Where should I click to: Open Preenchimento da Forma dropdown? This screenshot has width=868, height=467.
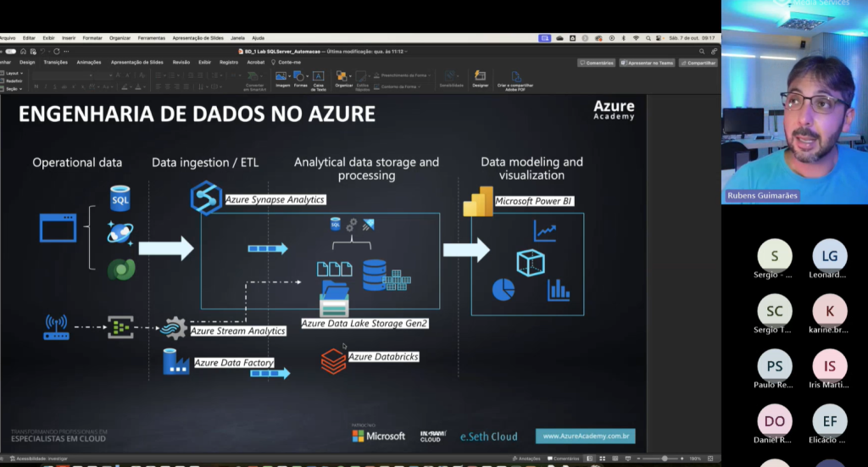tap(404, 75)
